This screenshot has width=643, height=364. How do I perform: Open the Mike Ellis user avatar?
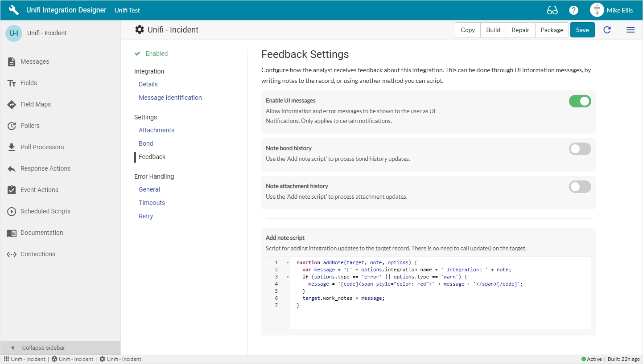click(597, 10)
